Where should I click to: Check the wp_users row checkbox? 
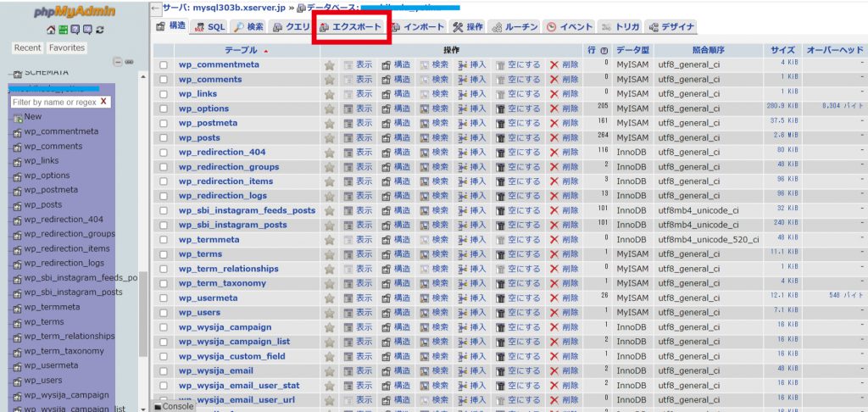pyautogui.click(x=164, y=313)
